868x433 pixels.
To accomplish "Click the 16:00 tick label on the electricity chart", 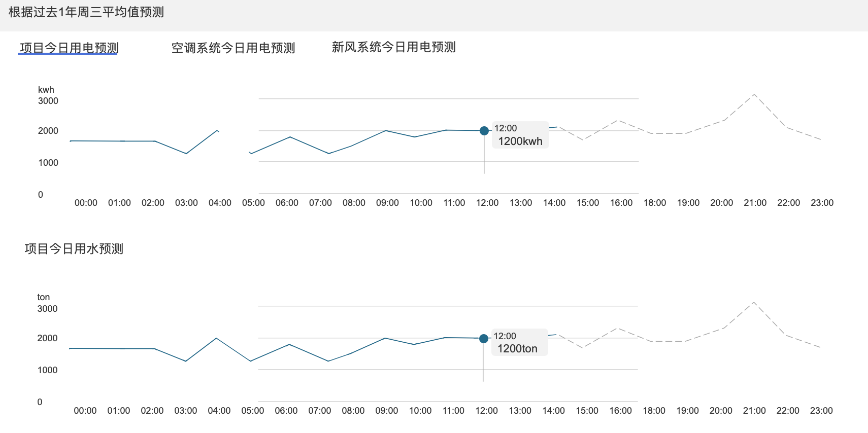I will click(x=621, y=203).
